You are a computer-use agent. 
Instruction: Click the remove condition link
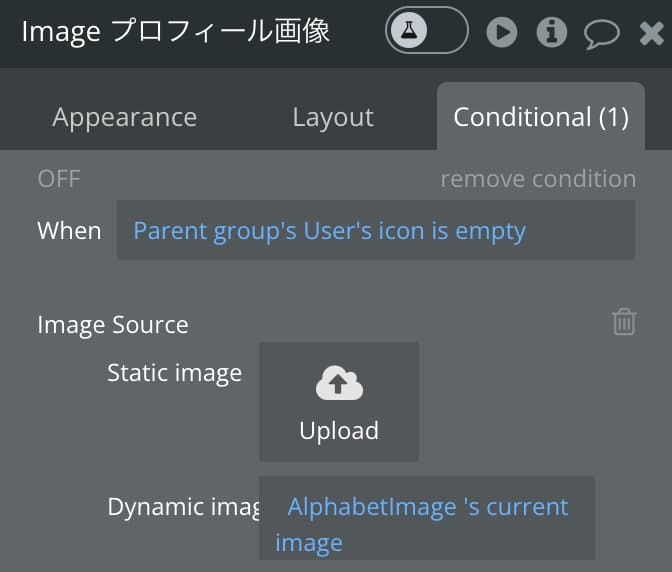pyautogui.click(x=538, y=179)
